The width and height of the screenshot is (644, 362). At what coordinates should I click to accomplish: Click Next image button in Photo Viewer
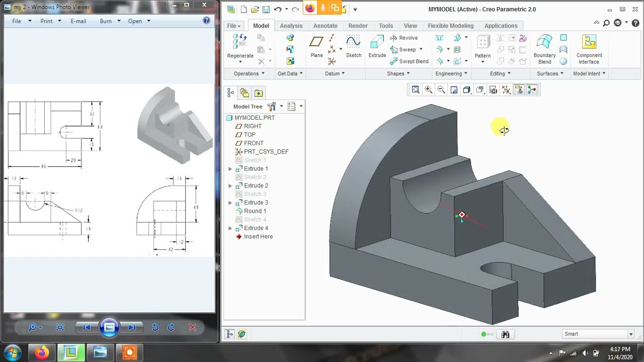132,327
